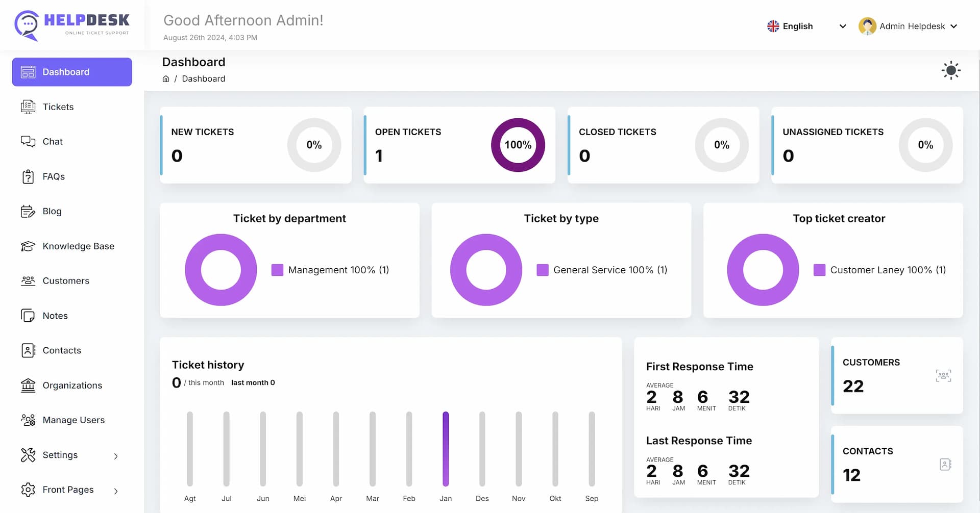Click the First Response Time heading

point(700,367)
